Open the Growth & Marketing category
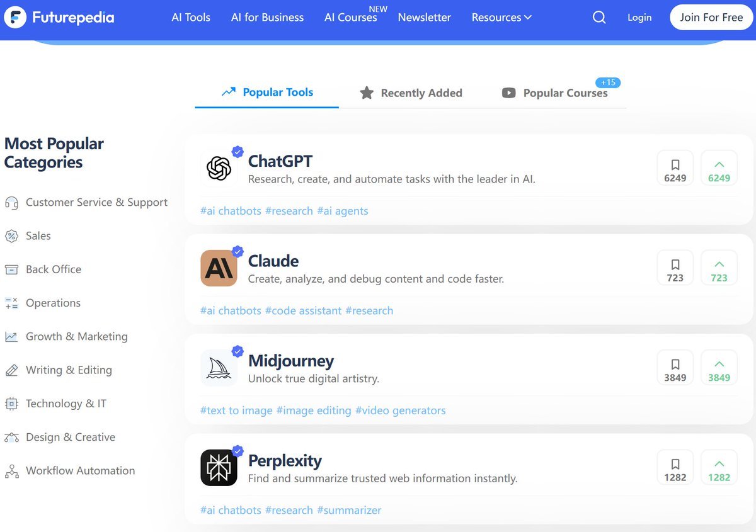Image resolution: width=756 pixels, height=532 pixels. pos(77,337)
